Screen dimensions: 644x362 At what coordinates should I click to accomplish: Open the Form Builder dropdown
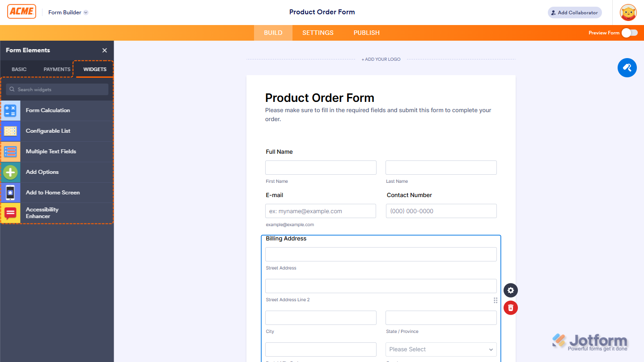(x=68, y=12)
